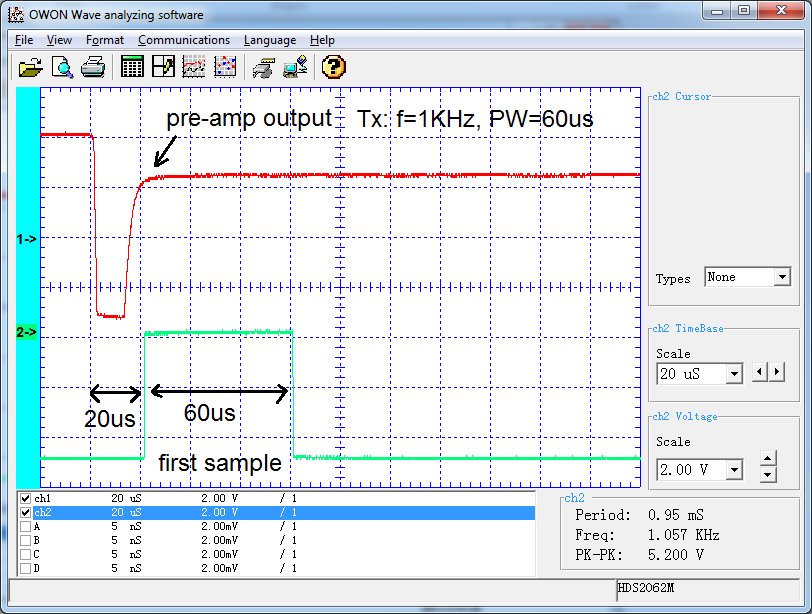Click the Print Preview magnifier icon

pyautogui.click(x=63, y=67)
